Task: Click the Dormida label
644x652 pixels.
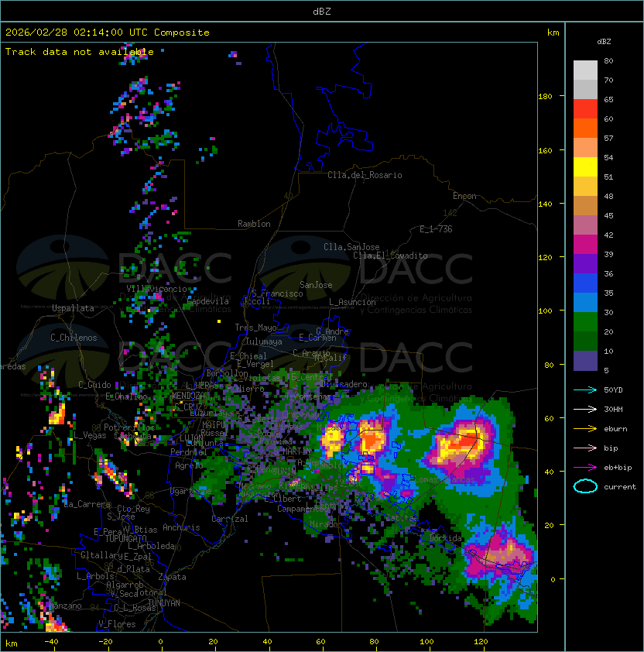Action: click(x=445, y=538)
